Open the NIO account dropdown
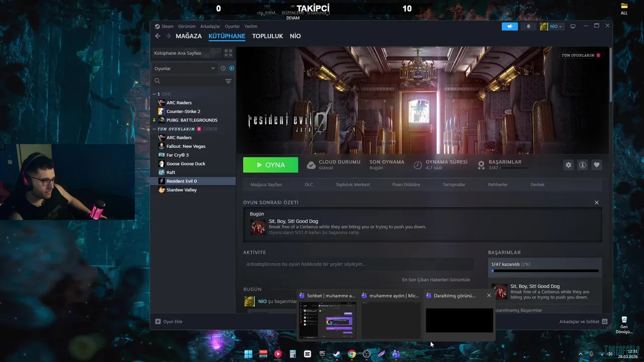Screen dimensions: 644x362 551,26
